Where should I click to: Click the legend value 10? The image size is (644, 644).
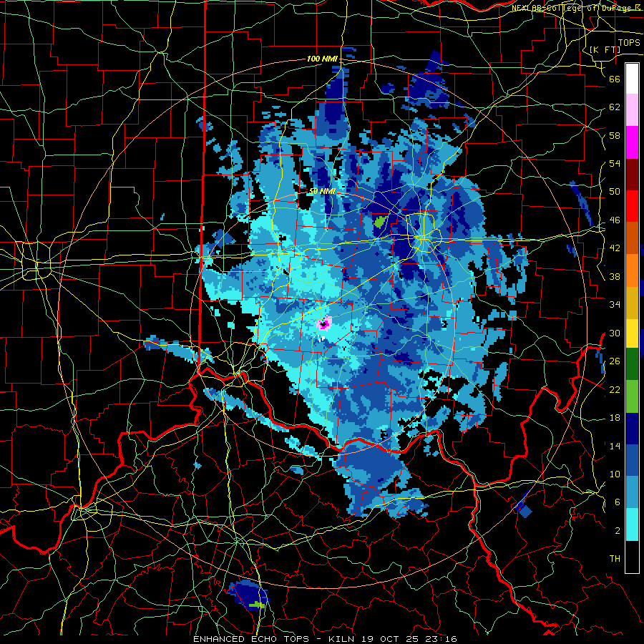pyautogui.click(x=615, y=474)
